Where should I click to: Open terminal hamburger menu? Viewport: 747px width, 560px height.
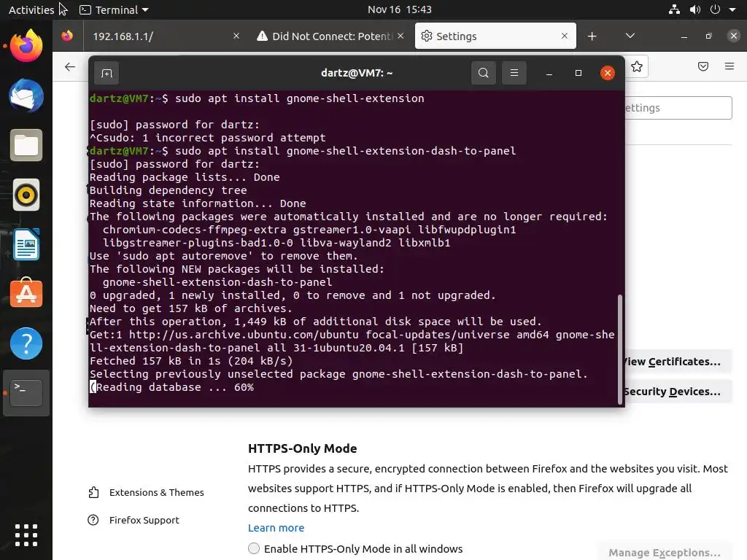point(514,73)
